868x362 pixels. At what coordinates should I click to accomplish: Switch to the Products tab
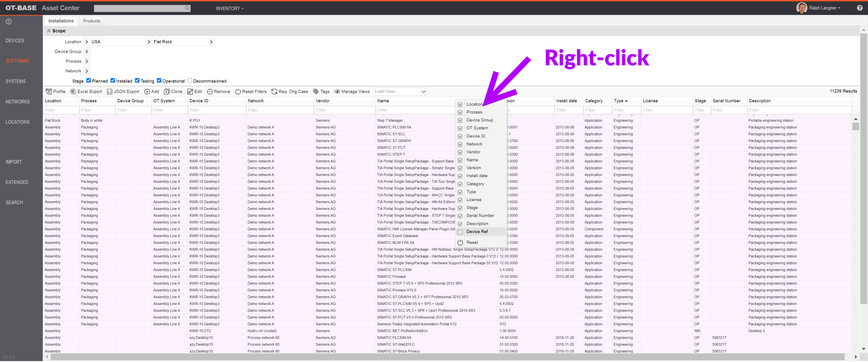point(92,21)
